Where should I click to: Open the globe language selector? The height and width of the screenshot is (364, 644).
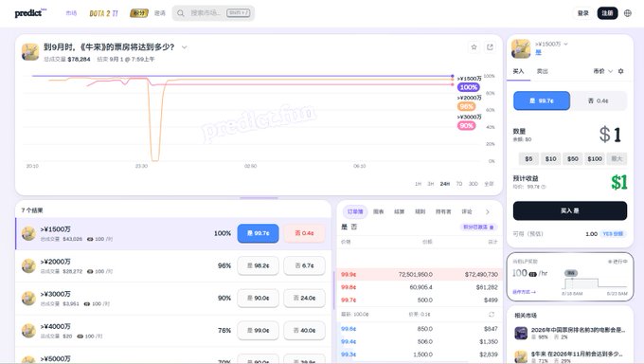628,13
